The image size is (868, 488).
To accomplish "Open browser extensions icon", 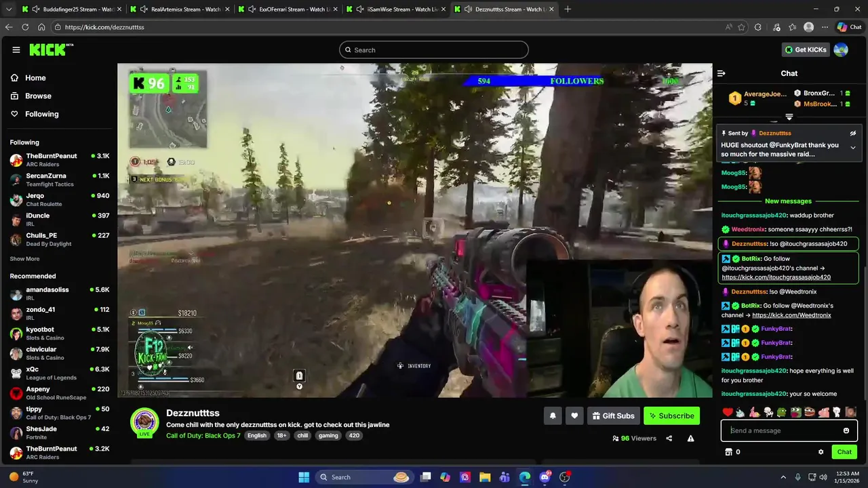I will click(x=757, y=27).
